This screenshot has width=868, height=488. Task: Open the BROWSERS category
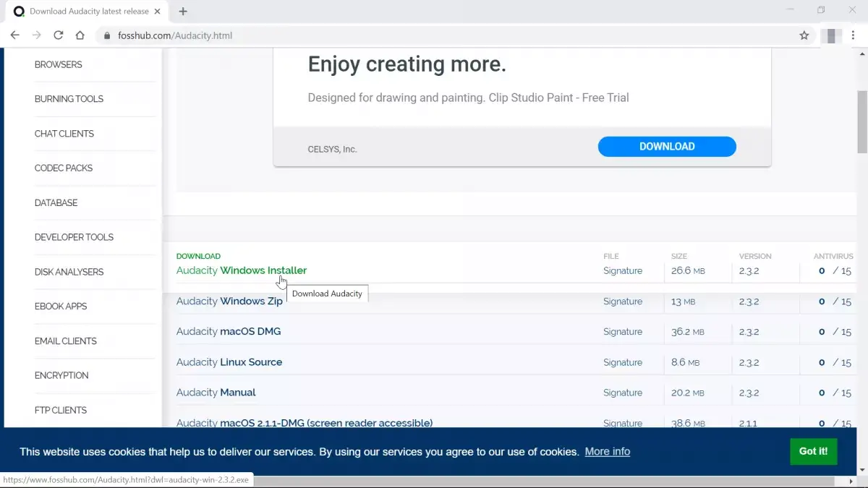click(x=59, y=64)
